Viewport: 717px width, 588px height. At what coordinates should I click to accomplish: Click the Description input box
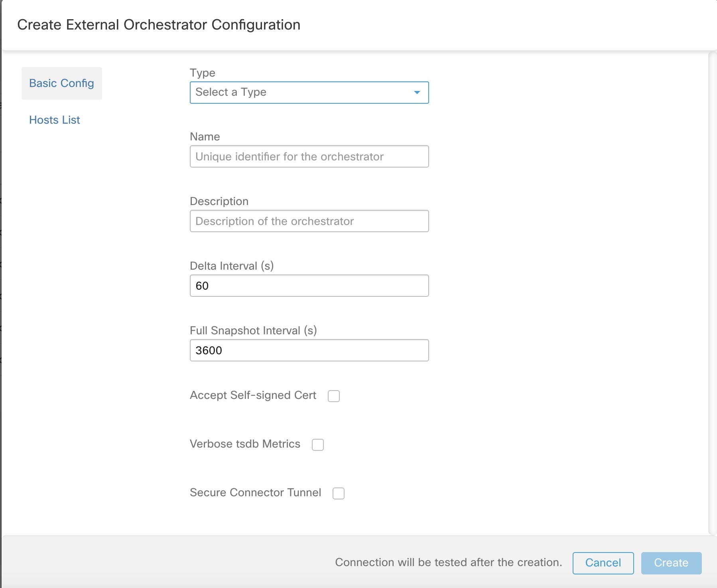point(309,221)
